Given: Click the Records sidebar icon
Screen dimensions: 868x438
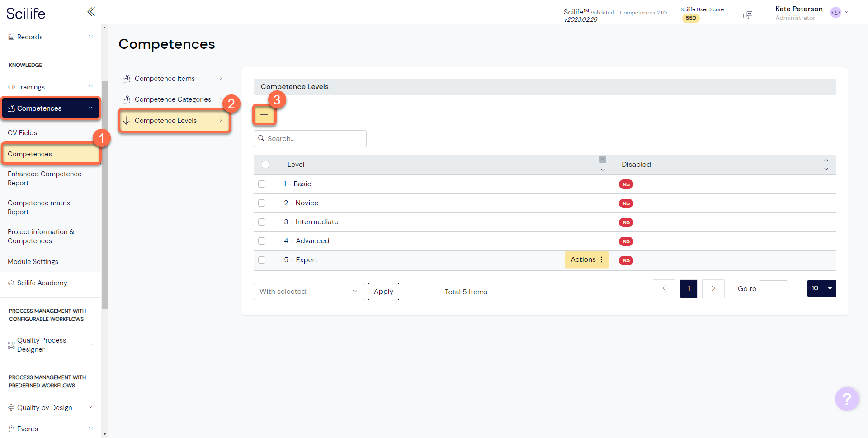Looking at the screenshot, I should click(x=11, y=37).
